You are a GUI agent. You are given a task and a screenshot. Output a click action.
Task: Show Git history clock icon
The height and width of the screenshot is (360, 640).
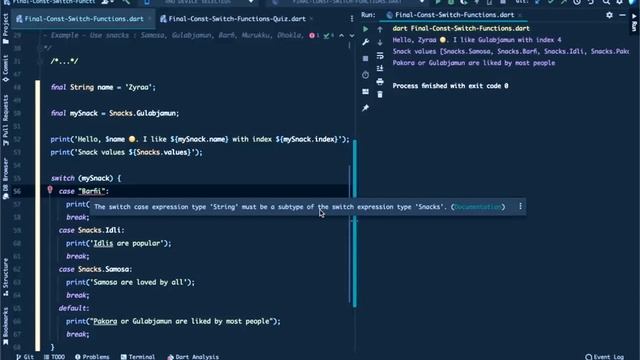click(x=577, y=2)
